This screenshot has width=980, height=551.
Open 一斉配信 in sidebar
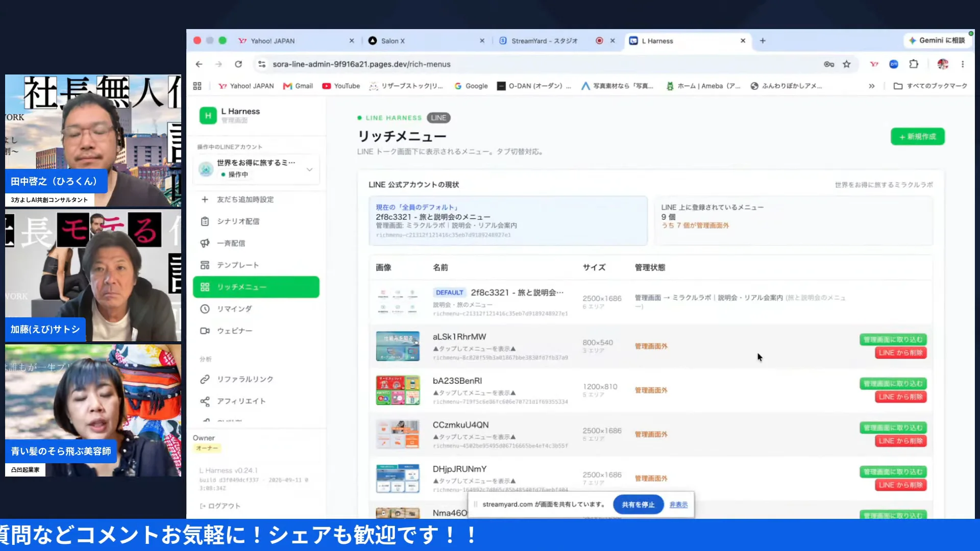coord(256,243)
